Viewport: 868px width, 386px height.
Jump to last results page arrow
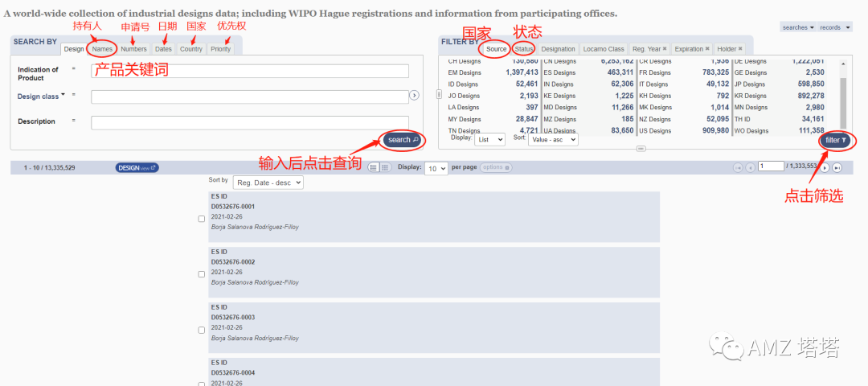pos(837,167)
